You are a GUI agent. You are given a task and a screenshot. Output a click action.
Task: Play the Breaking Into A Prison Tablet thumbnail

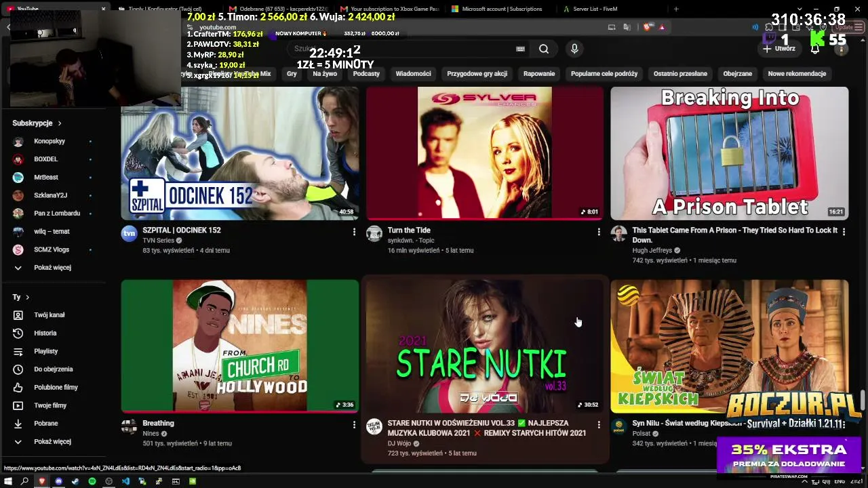(x=729, y=153)
